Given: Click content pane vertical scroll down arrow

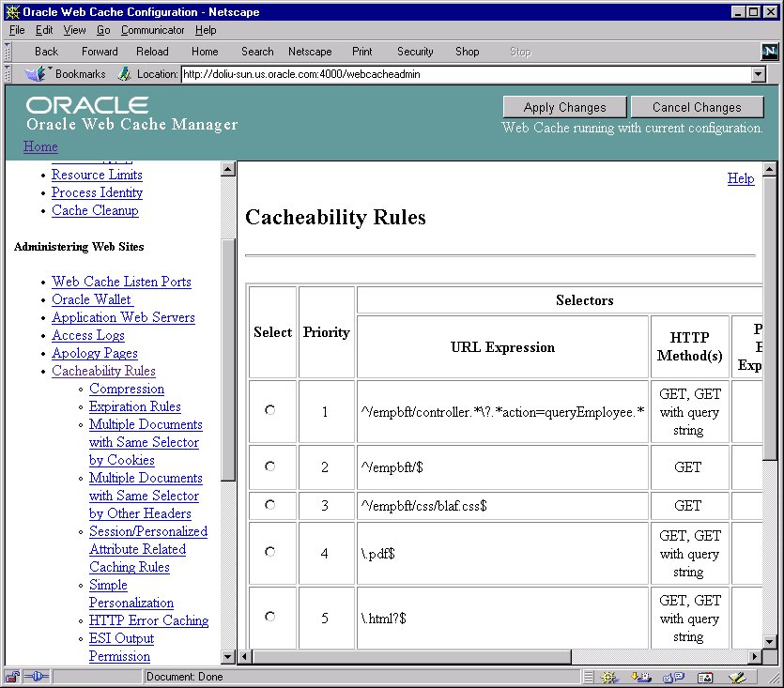Looking at the screenshot, I should 770,641.
